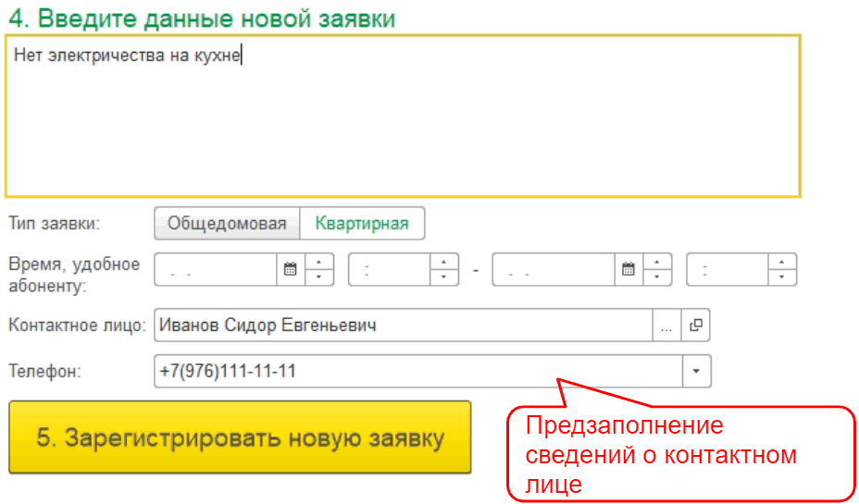Click the start time input field
This screenshot has width=859, height=504.
390,269
